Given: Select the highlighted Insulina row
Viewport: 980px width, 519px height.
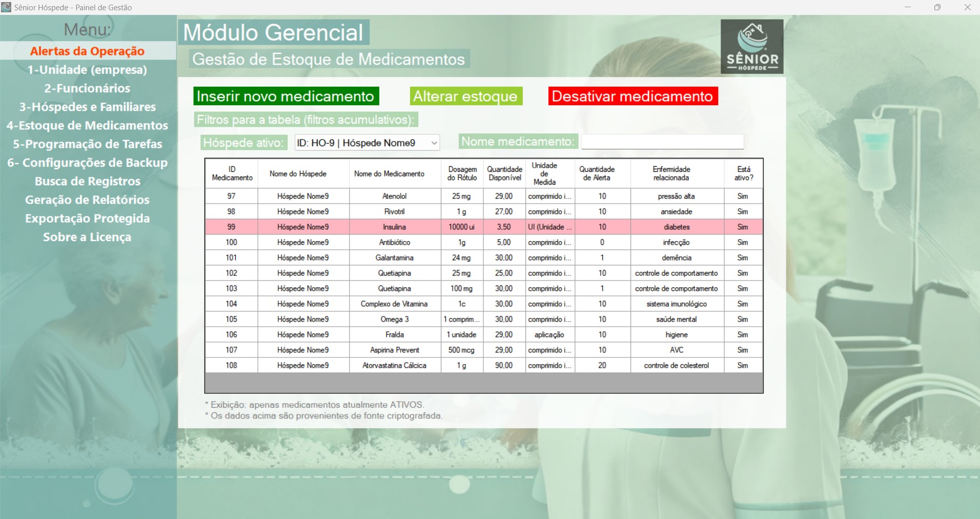Looking at the screenshot, I should [394, 227].
